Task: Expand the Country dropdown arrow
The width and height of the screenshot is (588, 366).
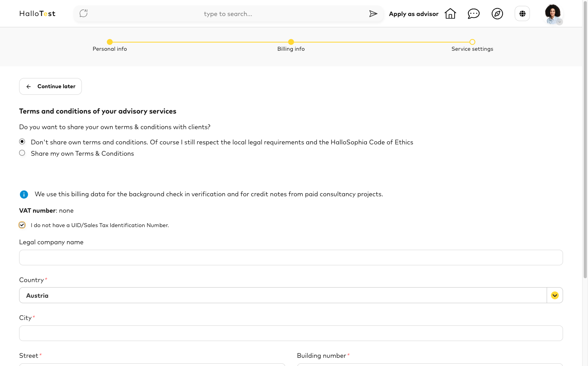Action: click(x=555, y=295)
